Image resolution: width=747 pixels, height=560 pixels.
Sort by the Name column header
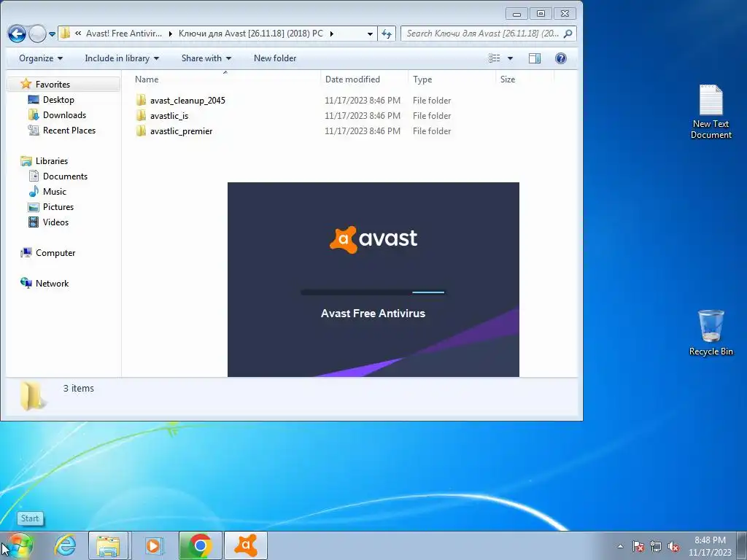(147, 79)
